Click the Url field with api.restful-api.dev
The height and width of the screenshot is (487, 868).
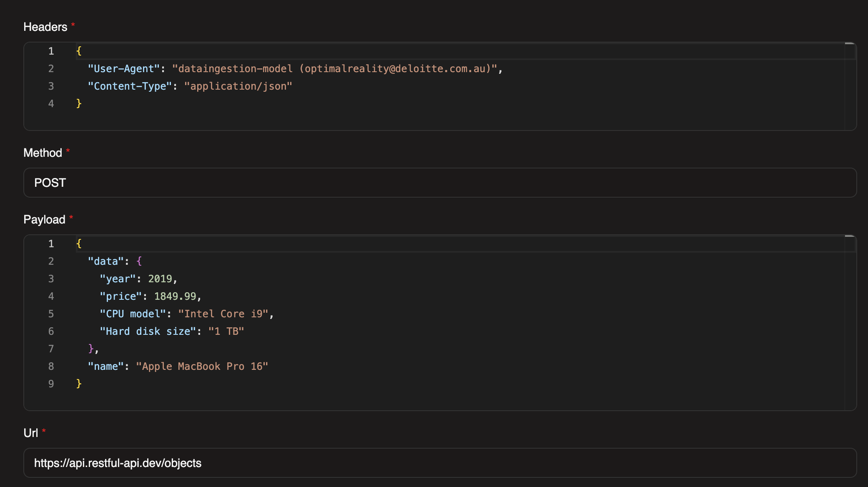coord(440,463)
